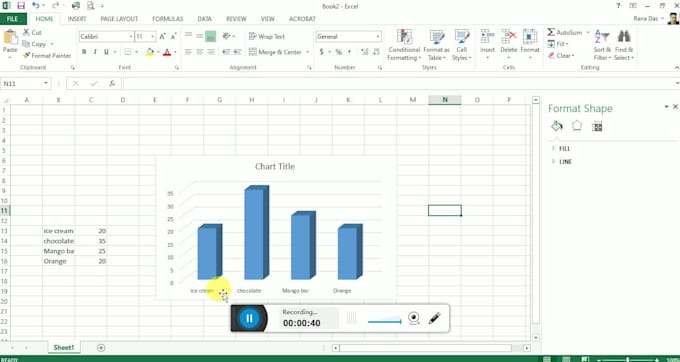The image size is (680, 362).
Task: Click the Paste clipboard icon
Action: coord(10,38)
